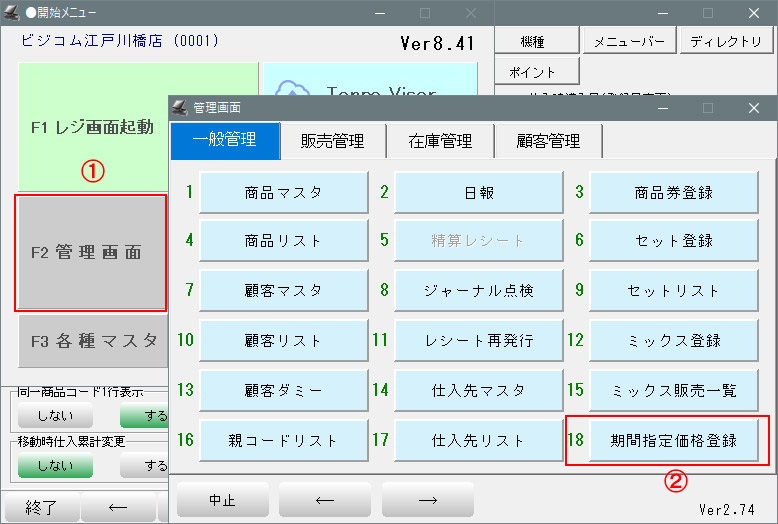
Task: Click the ディレクトリ button
Action: pos(726,41)
